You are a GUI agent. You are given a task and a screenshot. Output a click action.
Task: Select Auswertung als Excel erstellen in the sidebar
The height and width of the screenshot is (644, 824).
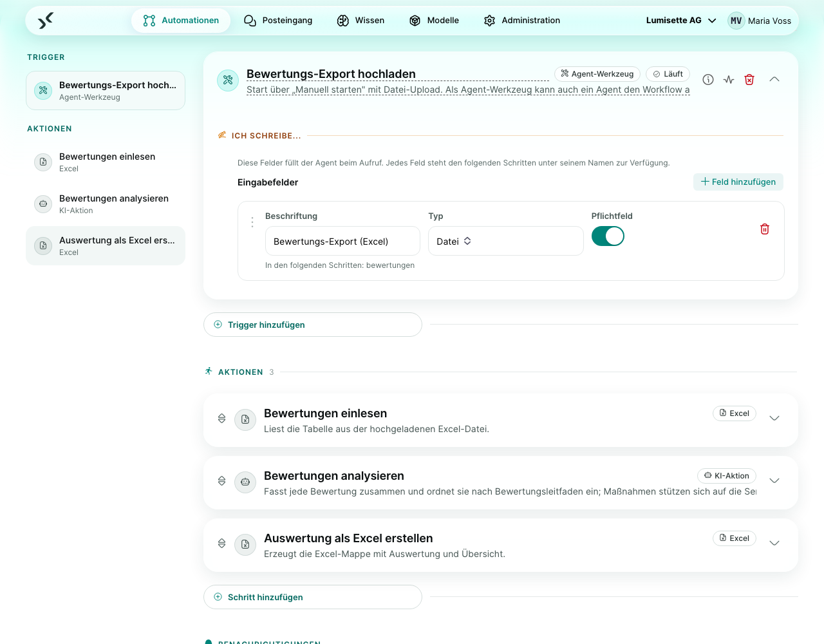tap(106, 246)
